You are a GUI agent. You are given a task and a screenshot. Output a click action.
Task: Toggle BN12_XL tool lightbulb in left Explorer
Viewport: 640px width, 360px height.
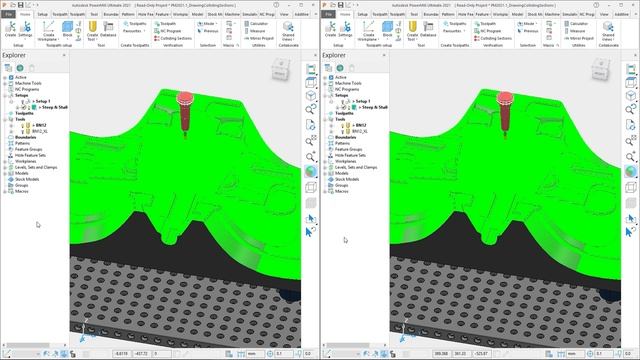22,131
